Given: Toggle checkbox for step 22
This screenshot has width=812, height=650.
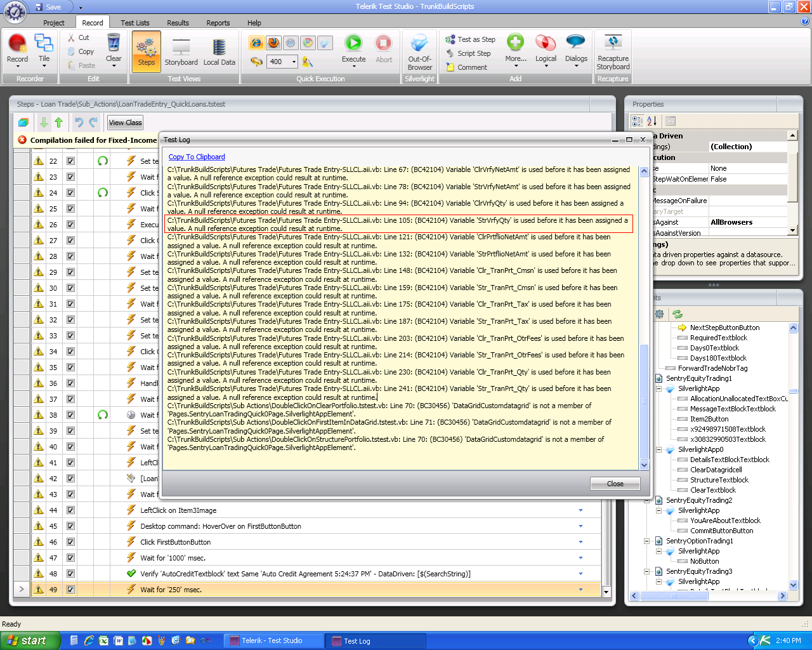Looking at the screenshot, I should 70,161.
